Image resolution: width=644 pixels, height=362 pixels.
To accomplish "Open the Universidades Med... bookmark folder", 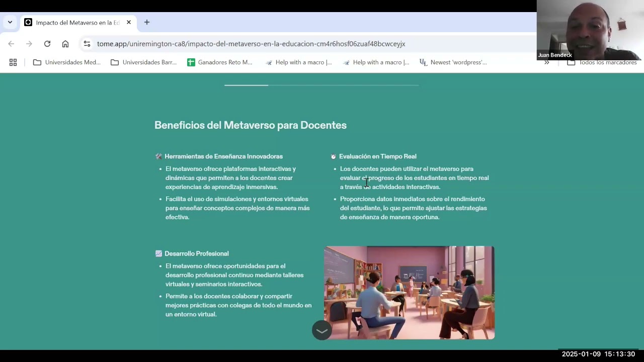I will [x=67, y=62].
